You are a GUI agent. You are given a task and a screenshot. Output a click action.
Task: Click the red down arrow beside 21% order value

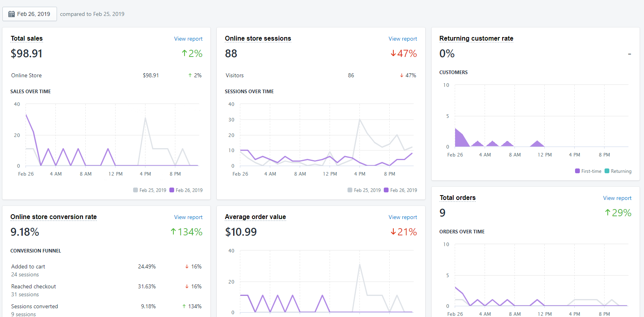point(393,232)
